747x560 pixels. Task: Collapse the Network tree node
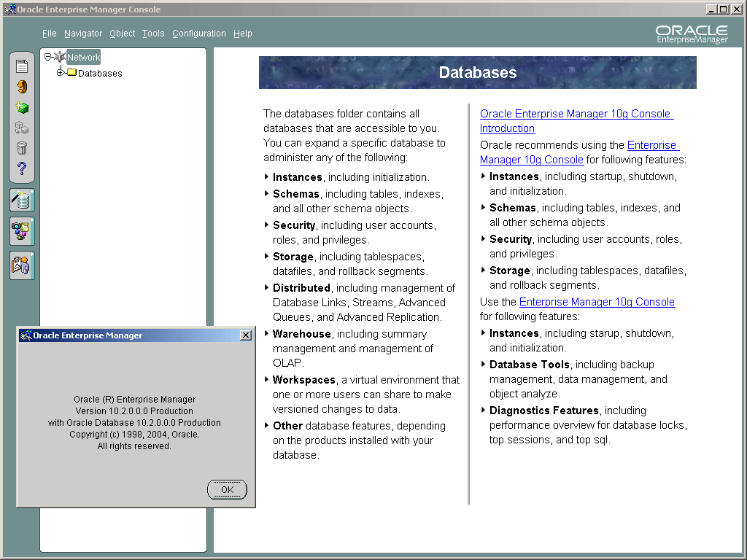click(x=47, y=57)
